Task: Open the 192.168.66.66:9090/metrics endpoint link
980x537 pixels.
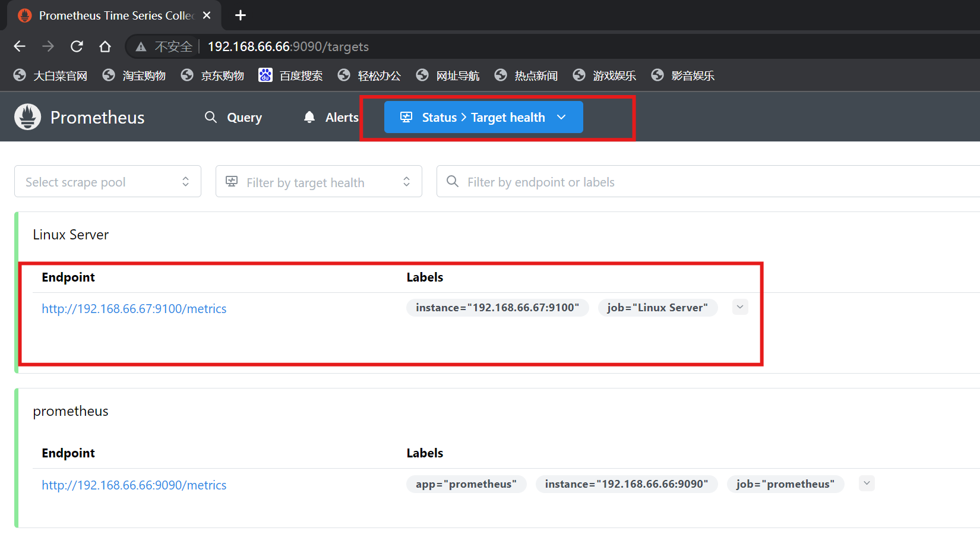Action: pos(134,485)
